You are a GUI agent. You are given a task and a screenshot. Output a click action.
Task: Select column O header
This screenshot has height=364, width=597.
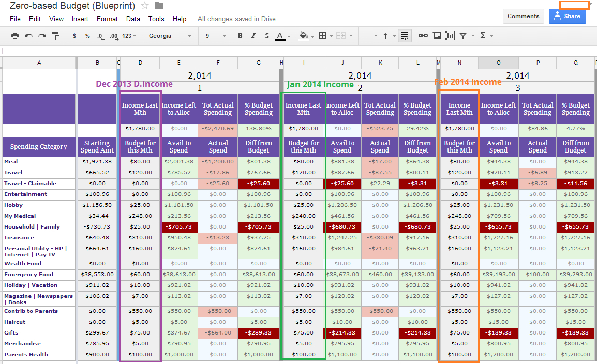(x=498, y=63)
